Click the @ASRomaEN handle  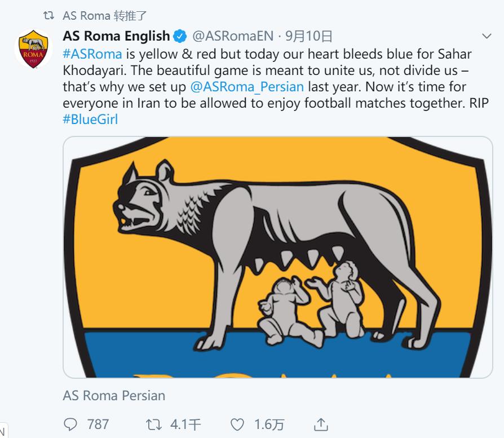coord(233,37)
